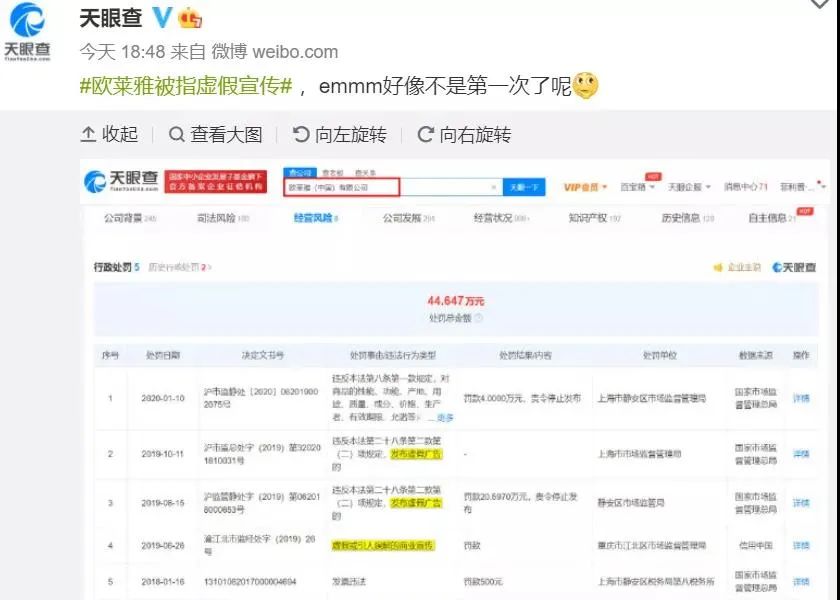Viewport: 840px width, 600px height.
Task: Open the 天眼查 profile avatar
Action: click(27, 32)
